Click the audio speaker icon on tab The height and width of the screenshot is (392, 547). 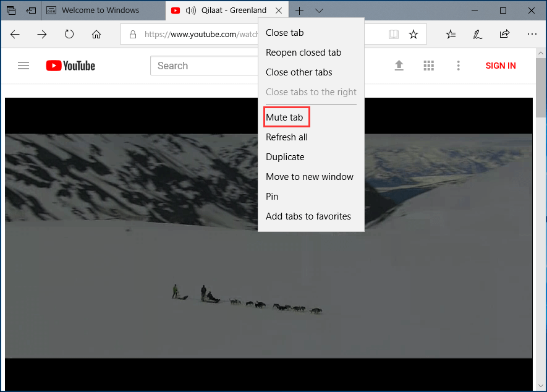pos(191,11)
